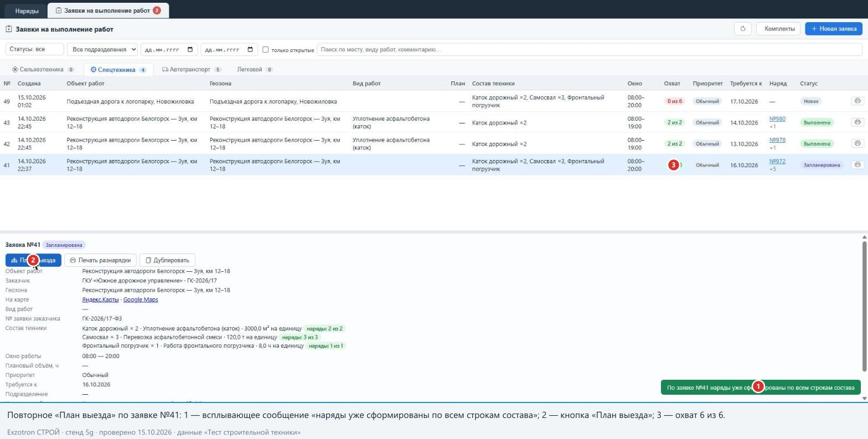Click the «Приоритет» column header

click(x=707, y=84)
